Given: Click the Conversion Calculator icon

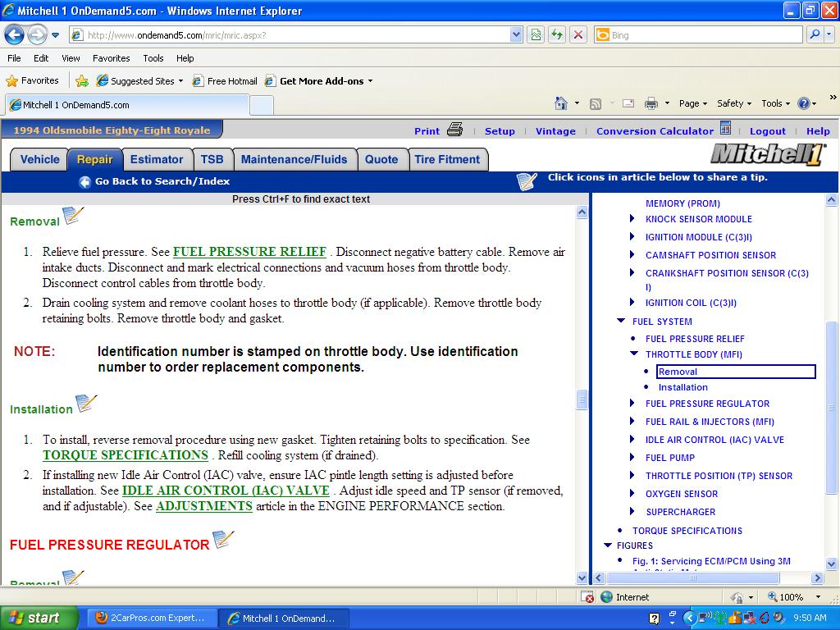Looking at the screenshot, I should (725, 128).
